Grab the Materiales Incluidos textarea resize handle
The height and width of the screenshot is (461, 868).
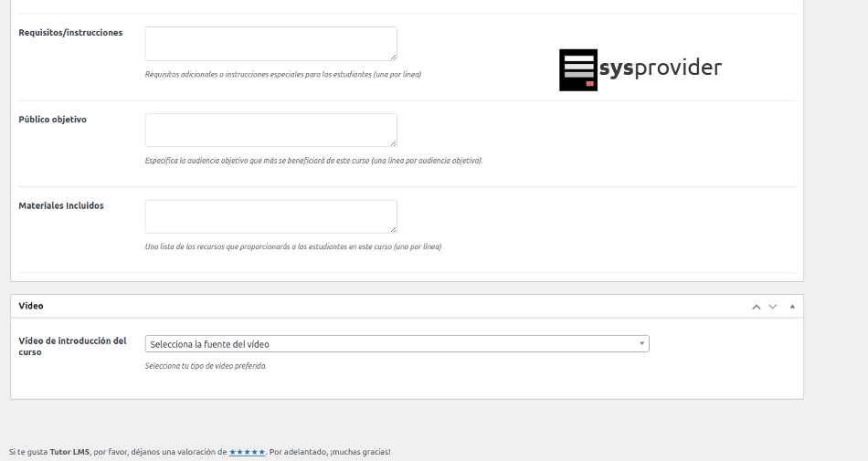(393, 229)
